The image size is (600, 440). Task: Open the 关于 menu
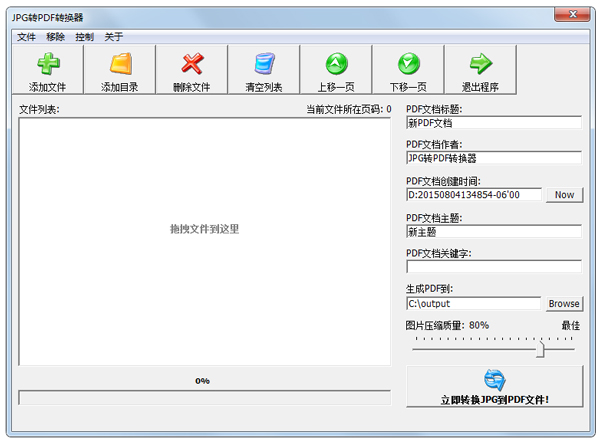114,37
